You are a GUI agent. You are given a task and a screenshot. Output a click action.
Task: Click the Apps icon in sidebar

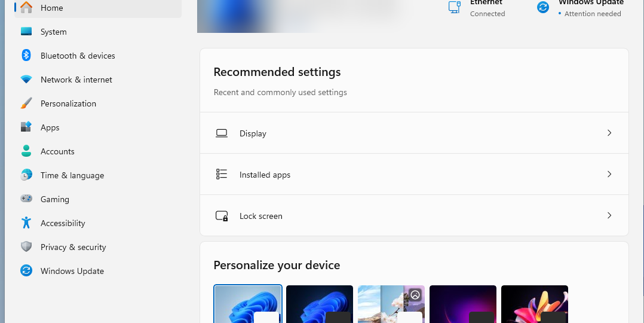[x=26, y=127]
